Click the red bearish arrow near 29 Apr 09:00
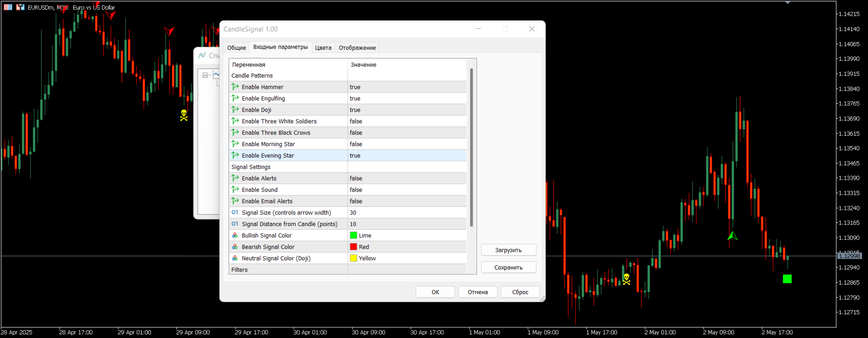 click(169, 31)
